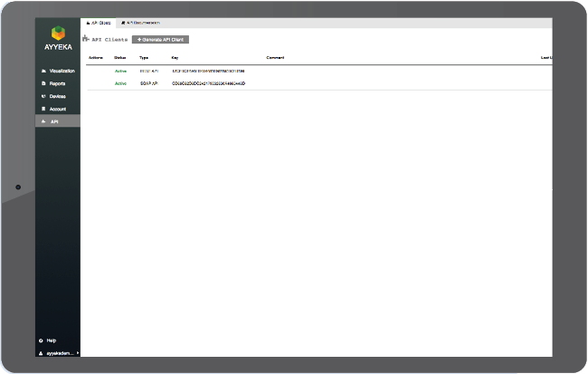Click the Comment column header
588x374 pixels.
(275, 57)
